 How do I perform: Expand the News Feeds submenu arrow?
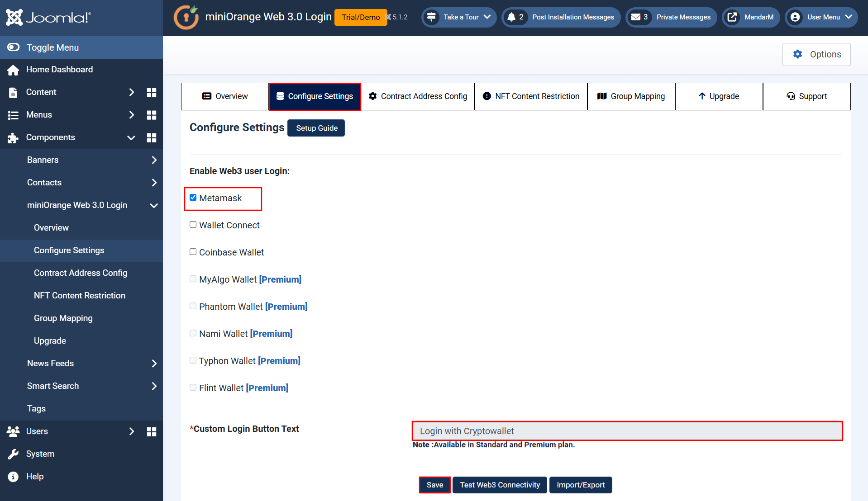coord(154,364)
